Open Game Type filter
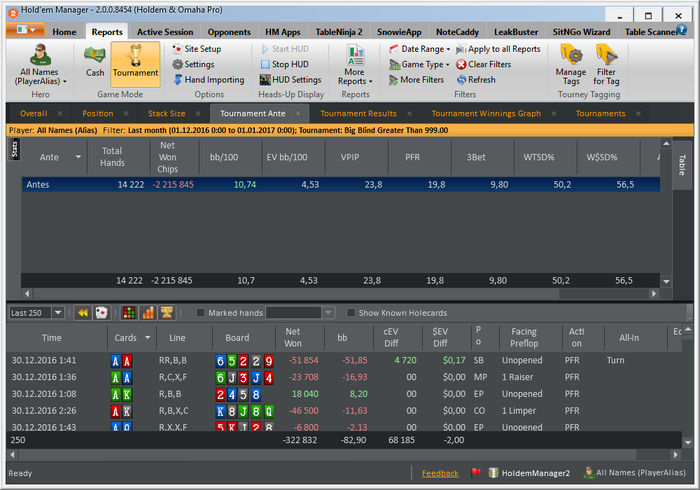Viewport: 700px width, 490px height. (x=419, y=64)
